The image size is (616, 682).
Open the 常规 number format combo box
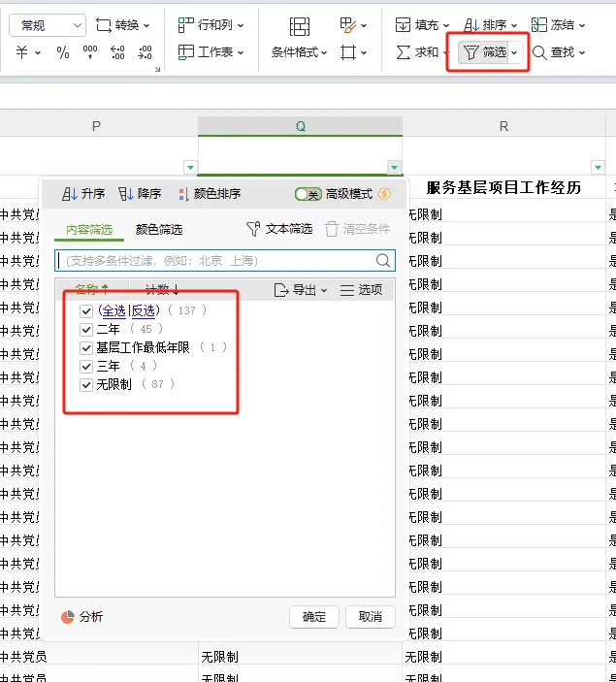(x=48, y=25)
